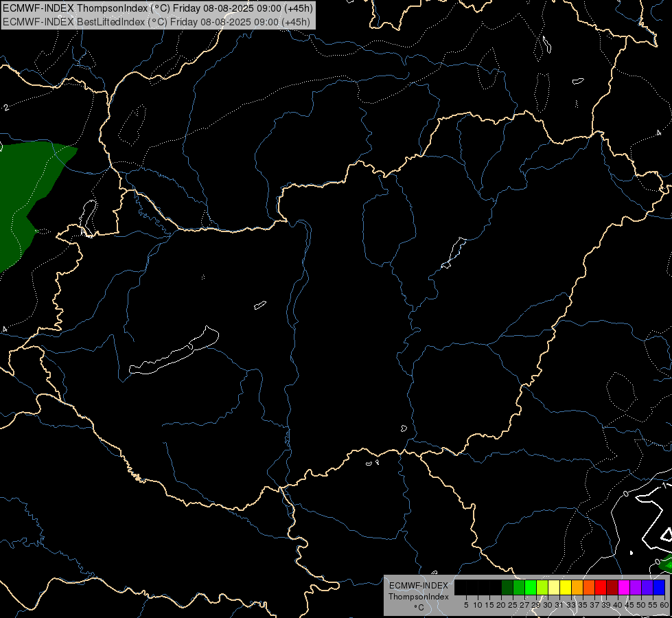Image resolution: width=672 pixels, height=618 pixels.
Task: Click the legend tick value 20
Action: click(501, 605)
